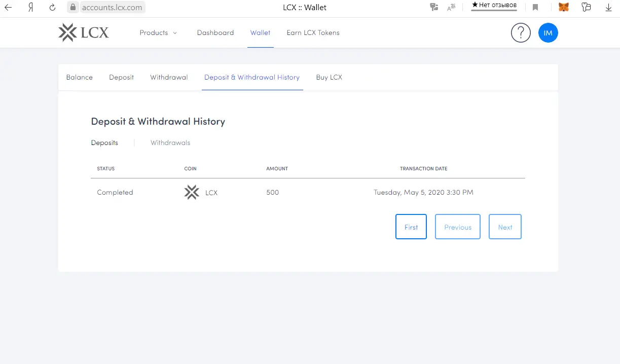Reload the page
The image size is (620, 364).
pos(52,8)
